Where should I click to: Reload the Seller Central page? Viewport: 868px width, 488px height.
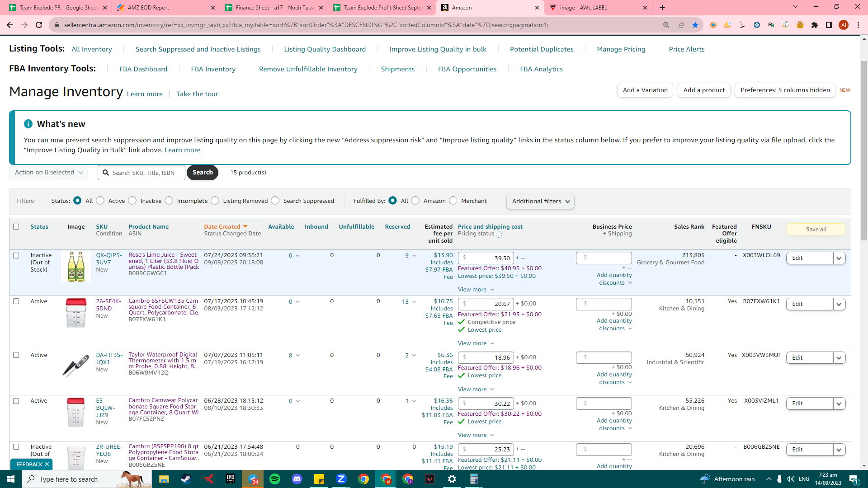tap(39, 25)
